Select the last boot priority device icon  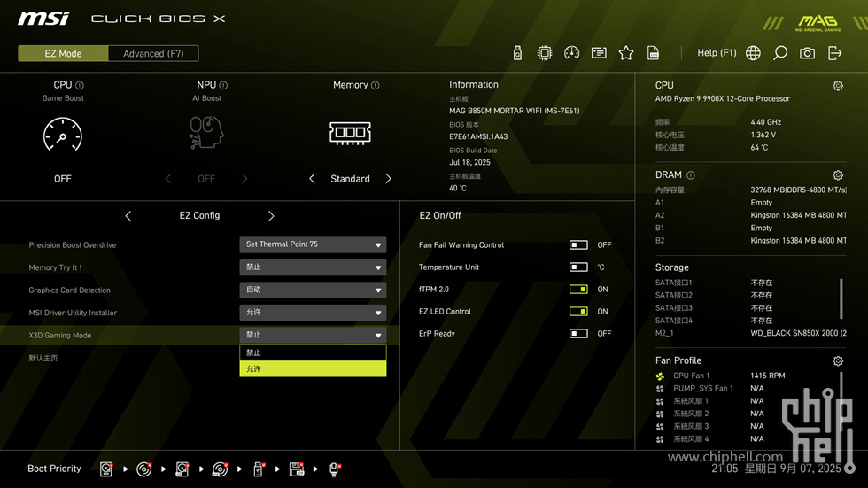coord(335,469)
